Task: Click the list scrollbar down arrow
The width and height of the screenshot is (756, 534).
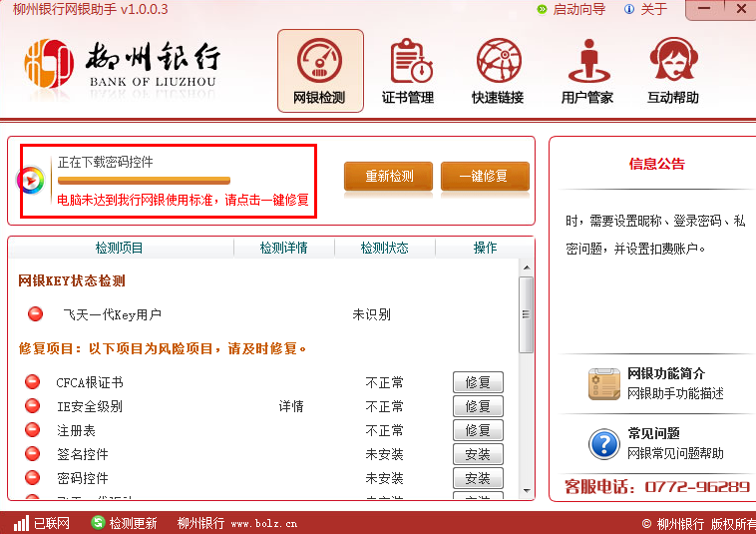Action: (x=527, y=491)
